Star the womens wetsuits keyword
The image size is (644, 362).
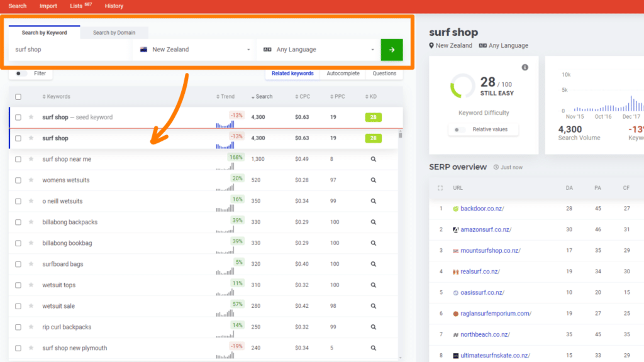pos(31,180)
